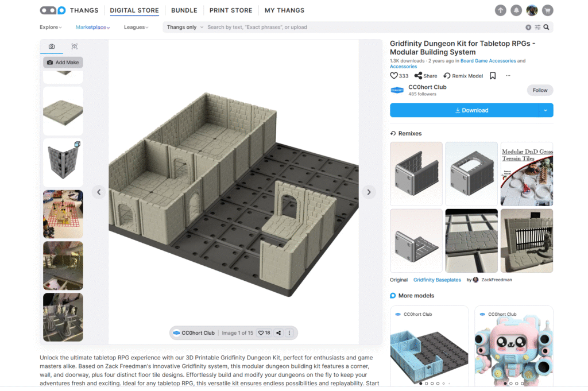This screenshot has width=588, height=391.
Task: Click the search magnifier icon
Action: click(x=546, y=27)
